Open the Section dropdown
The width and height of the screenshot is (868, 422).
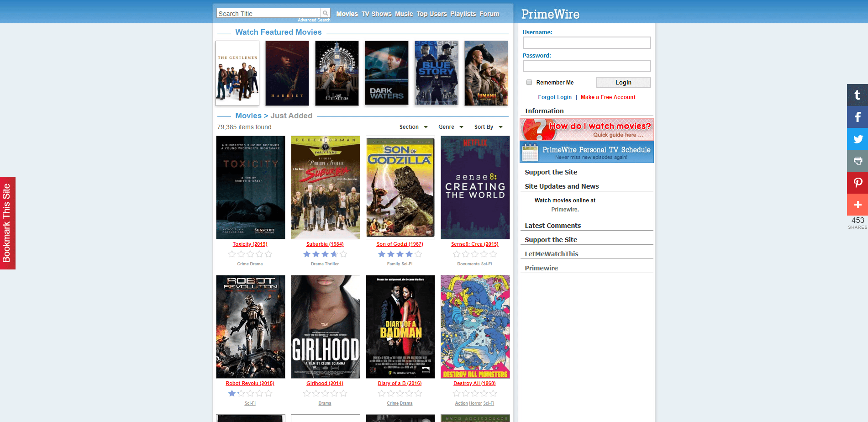[413, 127]
